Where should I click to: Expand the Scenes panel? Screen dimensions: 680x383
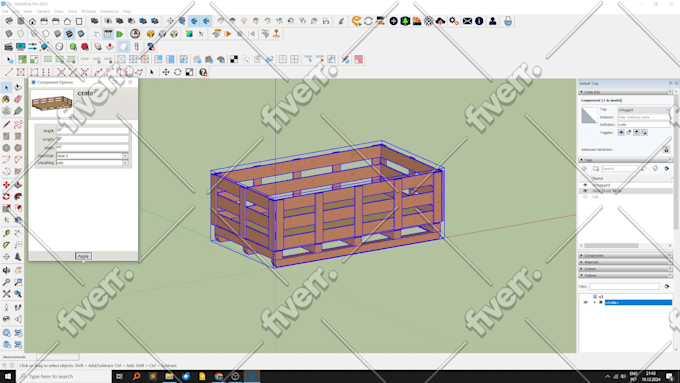(582, 269)
